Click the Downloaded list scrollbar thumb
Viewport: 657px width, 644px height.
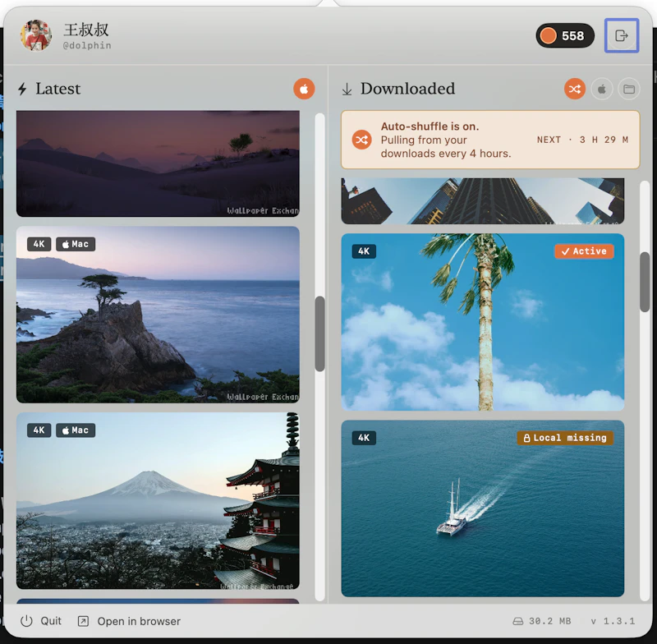[645, 282]
